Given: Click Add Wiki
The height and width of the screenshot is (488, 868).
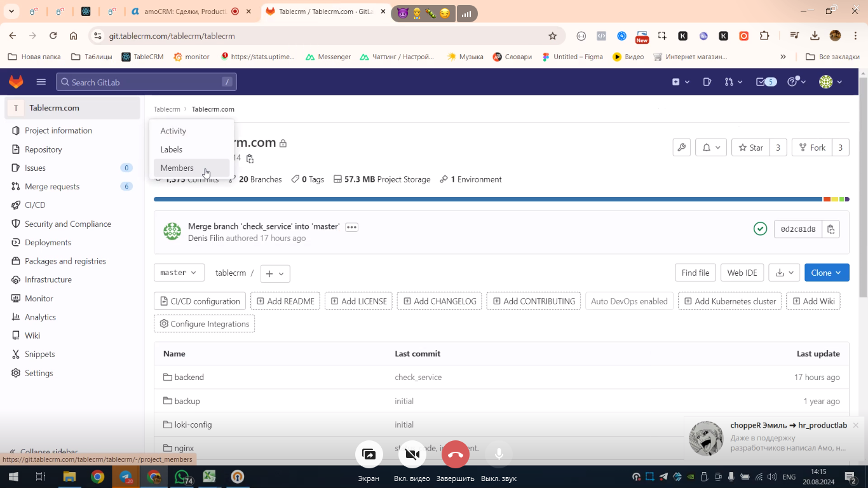Looking at the screenshot, I should 813,301.
